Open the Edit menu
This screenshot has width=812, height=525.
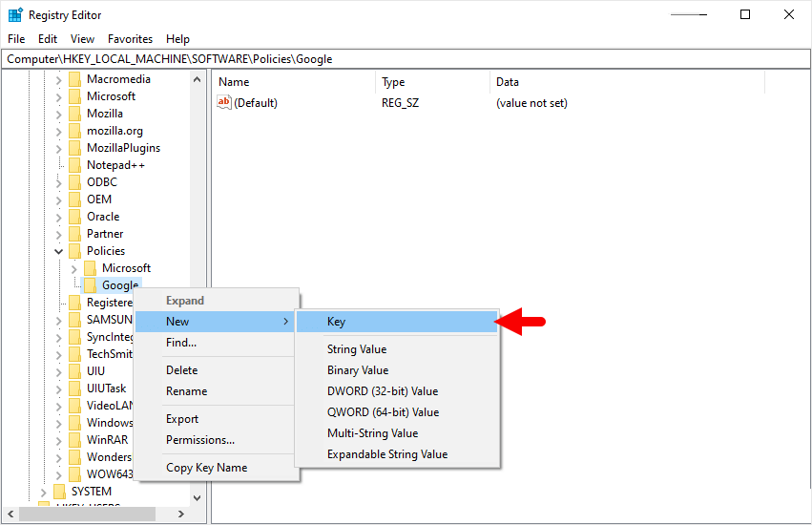(48, 39)
